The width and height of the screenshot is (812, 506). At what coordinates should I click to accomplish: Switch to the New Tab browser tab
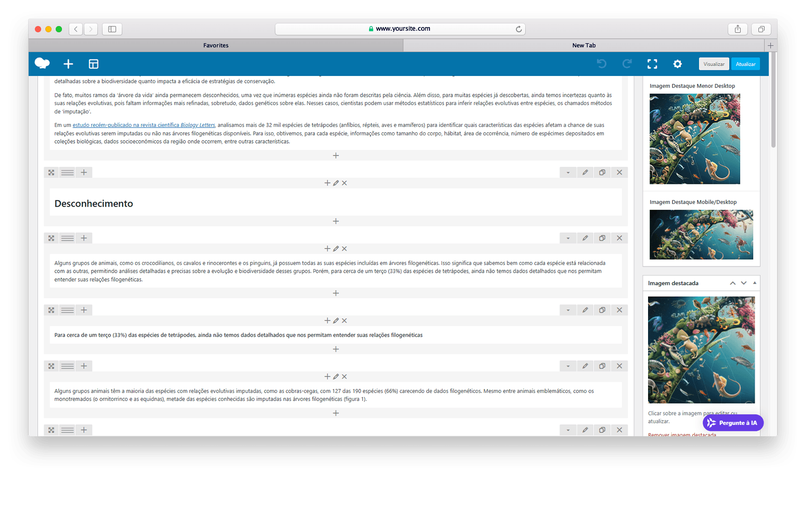coord(583,45)
